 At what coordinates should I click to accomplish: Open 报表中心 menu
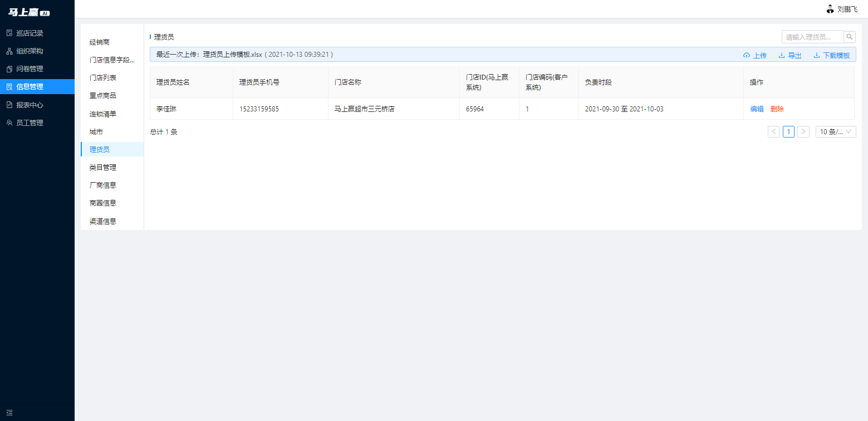[x=37, y=105]
